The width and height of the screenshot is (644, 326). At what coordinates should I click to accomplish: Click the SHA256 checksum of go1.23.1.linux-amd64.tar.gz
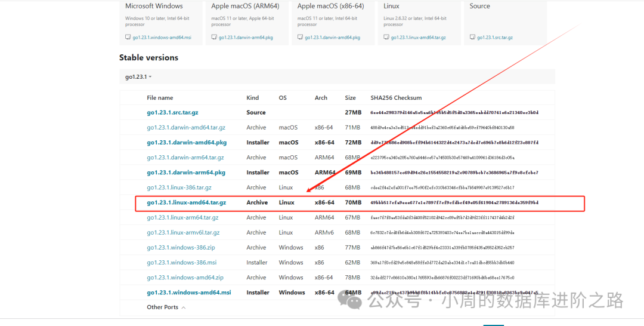(x=454, y=202)
